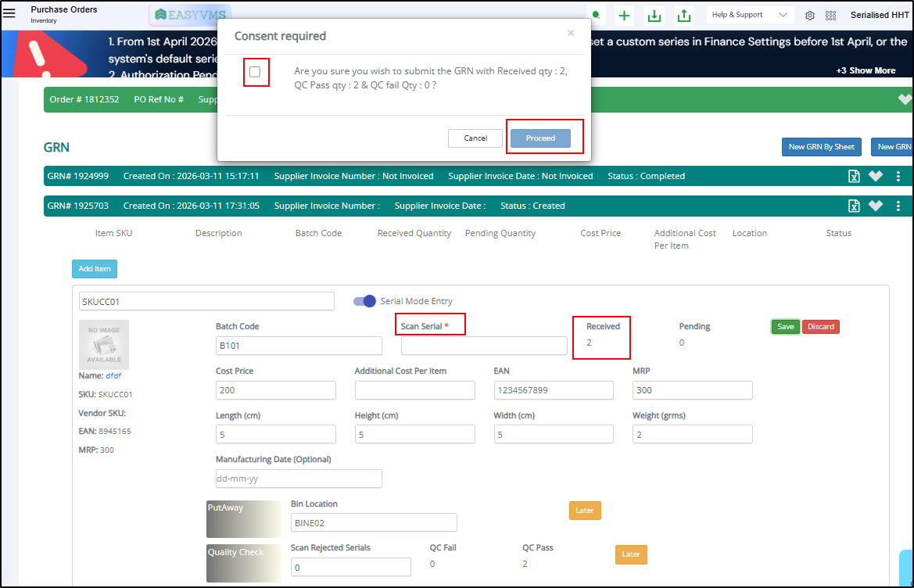Click the green plus add icon
This screenshot has height=588, width=914.
pyautogui.click(x=624, y=16)
